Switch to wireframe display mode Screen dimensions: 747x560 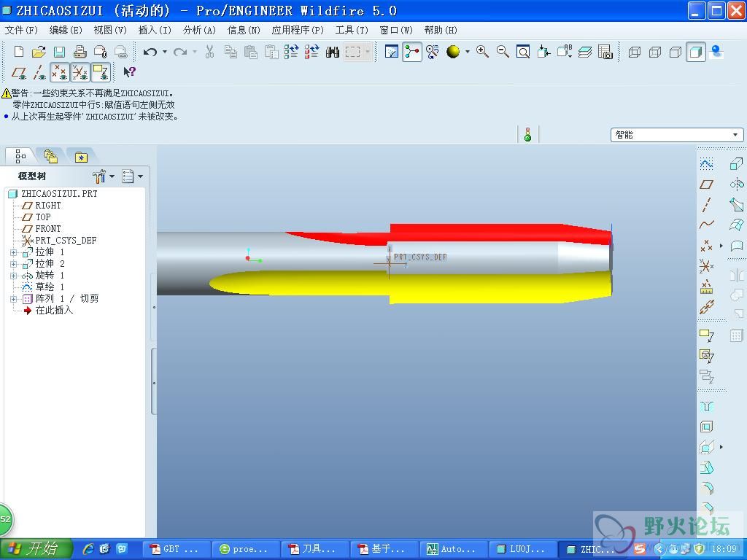[x=634, y=52]
